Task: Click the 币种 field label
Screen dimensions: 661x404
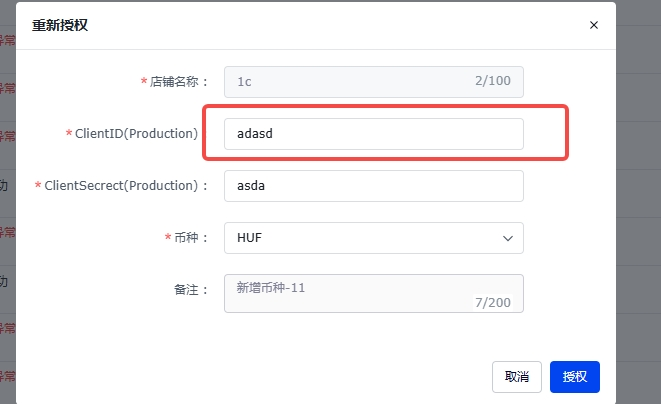Action: [191, 238]
